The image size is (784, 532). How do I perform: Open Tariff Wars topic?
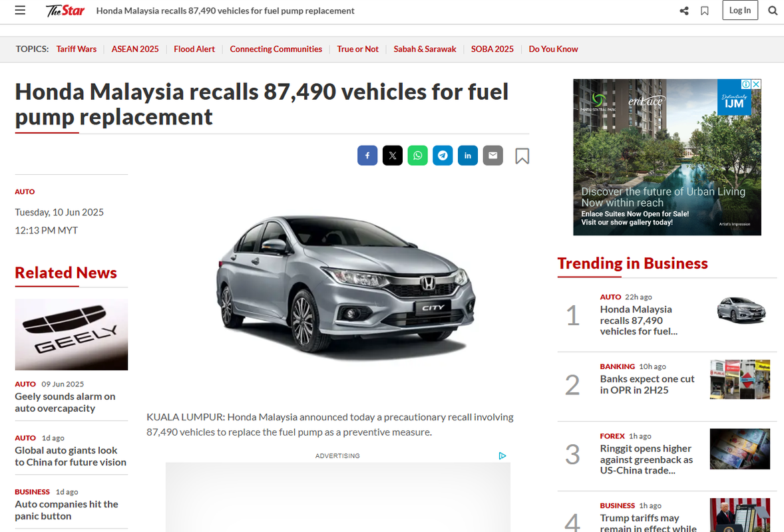click(77, 49)
